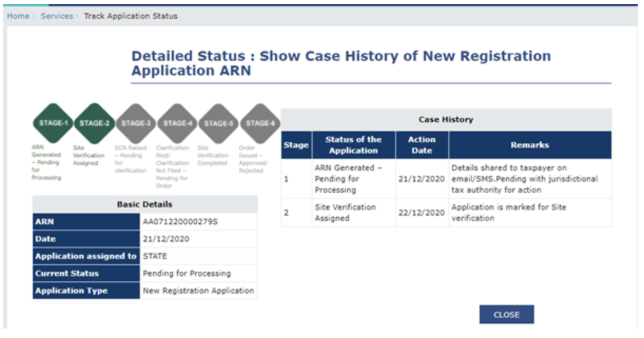The width and height of the screenshot is (644, 338).
Task: Select the STAGE-6 diamond icon
Action: coord(260,123)
